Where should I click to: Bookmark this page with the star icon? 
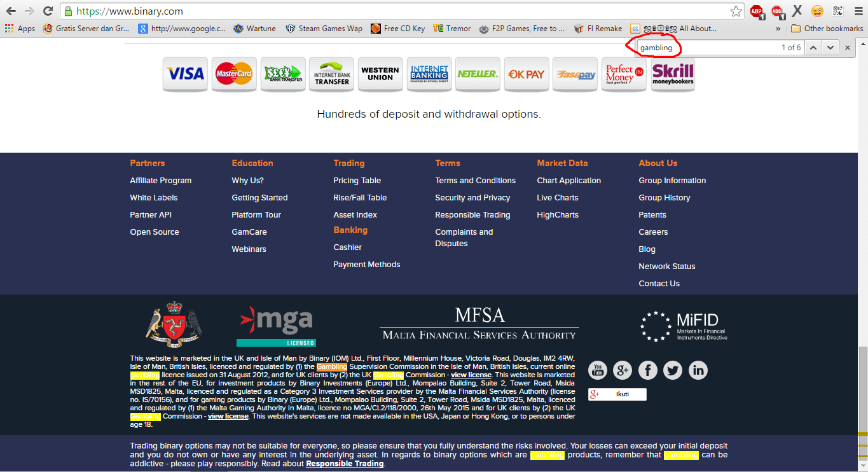click(x=736, y=11)
